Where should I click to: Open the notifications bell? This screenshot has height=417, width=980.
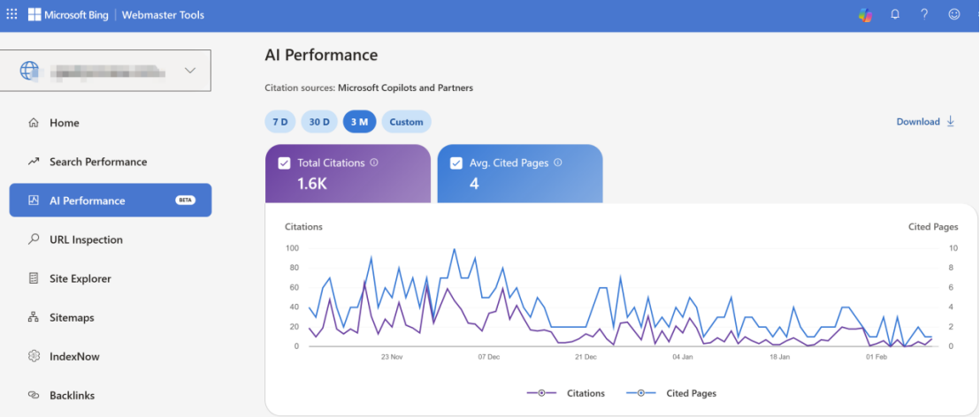tap(895, 14)
